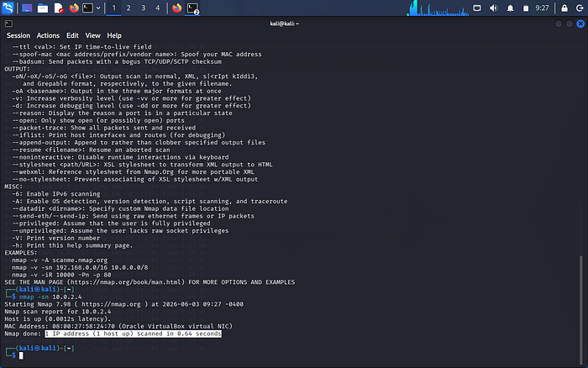Launch the file manager from the panel
Screen dimensions: 588x368
click(43, 8)
